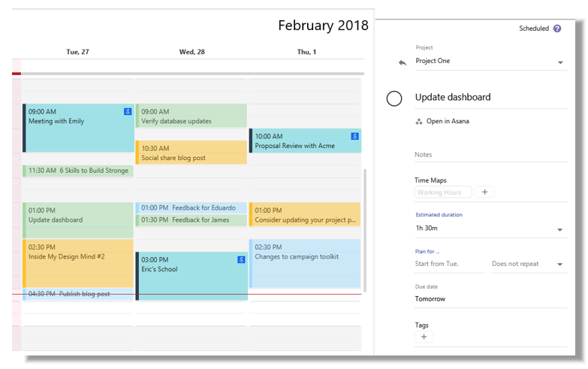Open task via Open in Asana link
The width and height of the screenshot is (588, 369).
pos(448,121)
